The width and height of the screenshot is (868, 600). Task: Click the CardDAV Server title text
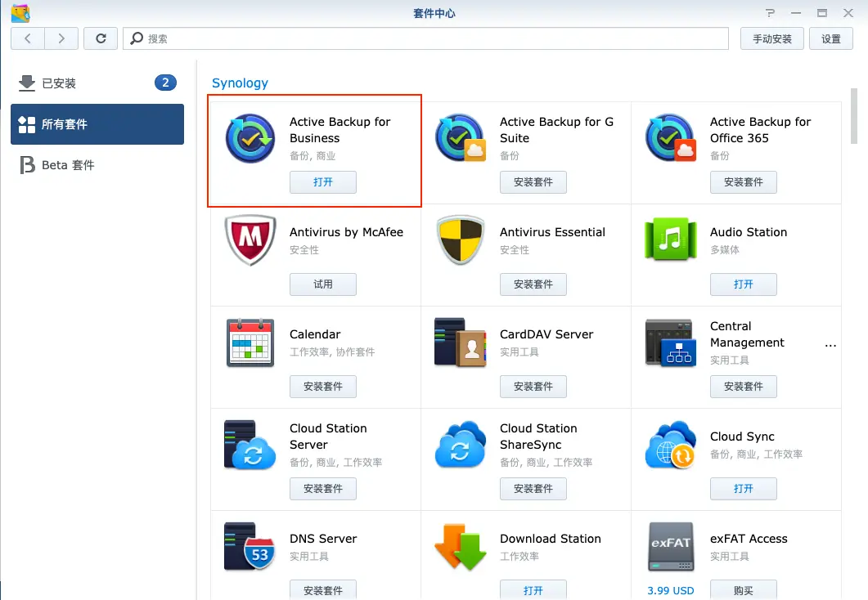(x=546, y=334)
